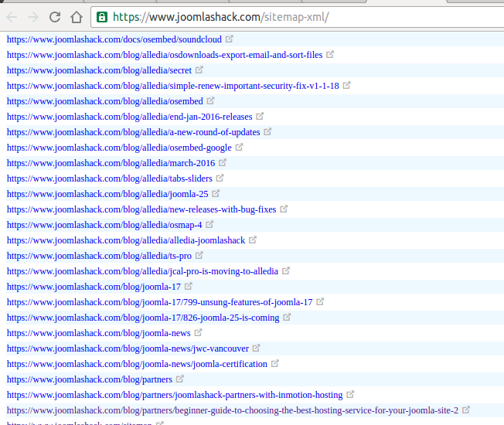
Task: Open the alledia-joomlashack blog link
Action: (126, 240)
